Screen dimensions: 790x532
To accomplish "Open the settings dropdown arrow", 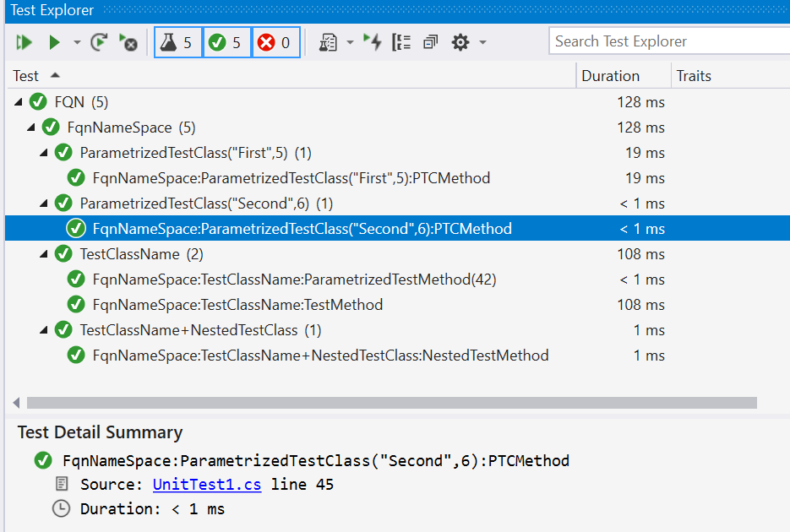I will pos(482,42).
